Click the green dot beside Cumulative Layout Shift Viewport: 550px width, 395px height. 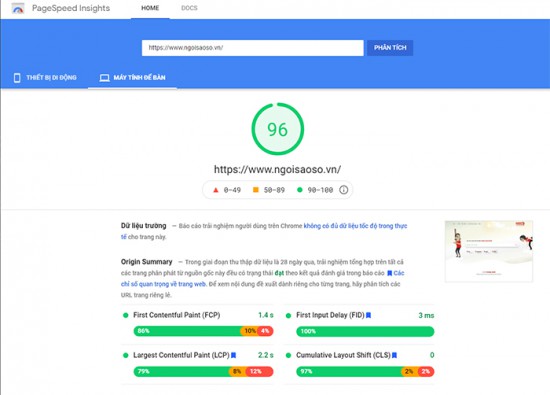point(288,355)
